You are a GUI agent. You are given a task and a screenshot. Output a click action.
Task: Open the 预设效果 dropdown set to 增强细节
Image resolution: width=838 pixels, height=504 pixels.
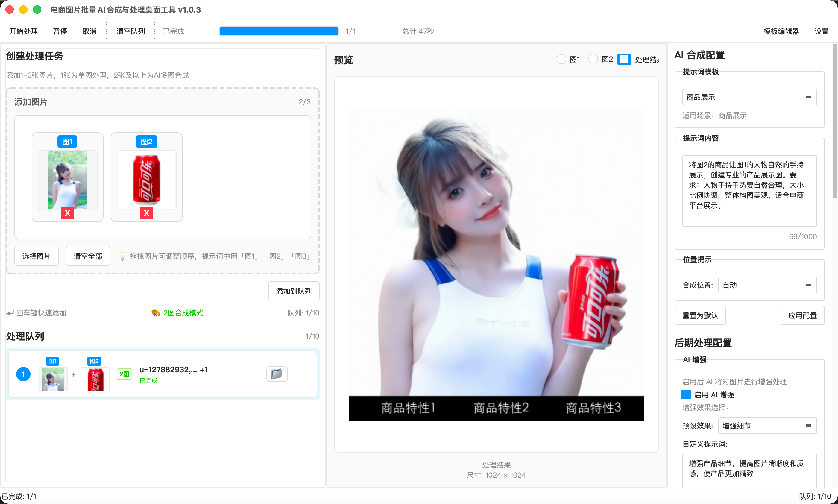coord(767,426)
